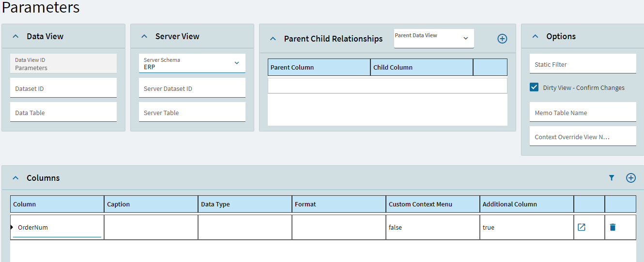Screen dimensions: 644x262
Task: Collapse the Options panel
Action: [535, 36]
